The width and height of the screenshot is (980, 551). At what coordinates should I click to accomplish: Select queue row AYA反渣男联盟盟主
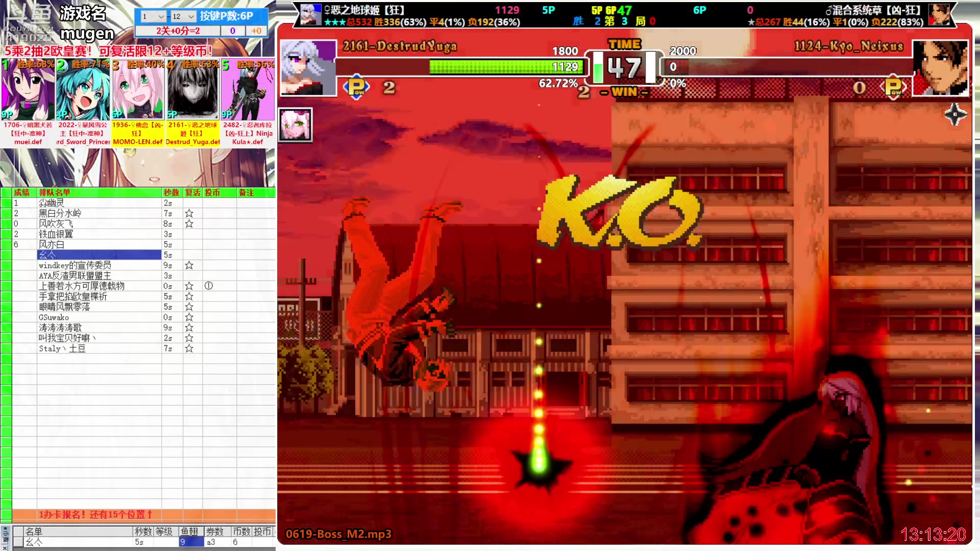click(100, 275)
